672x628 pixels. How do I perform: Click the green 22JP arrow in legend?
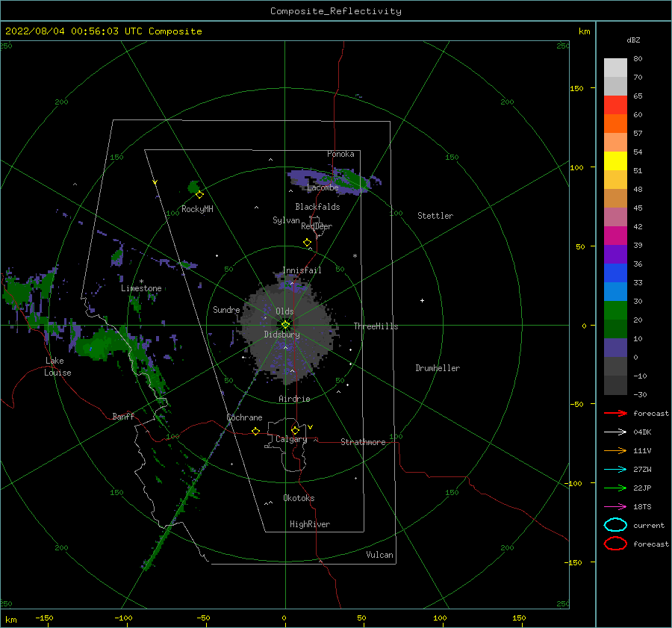click(x=615, y=488)
